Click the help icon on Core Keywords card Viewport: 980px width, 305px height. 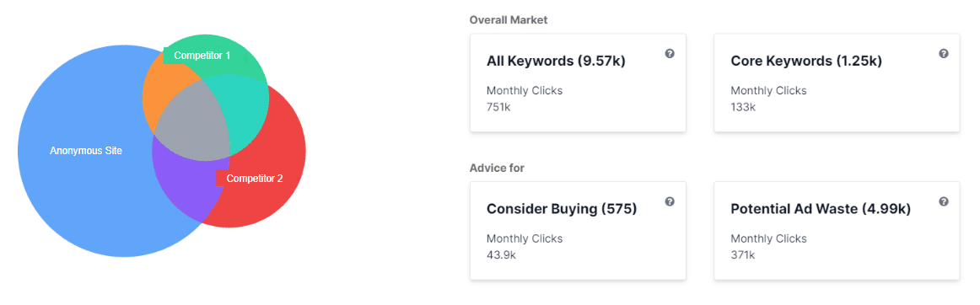pyautogui.click(x=943, y=54)
